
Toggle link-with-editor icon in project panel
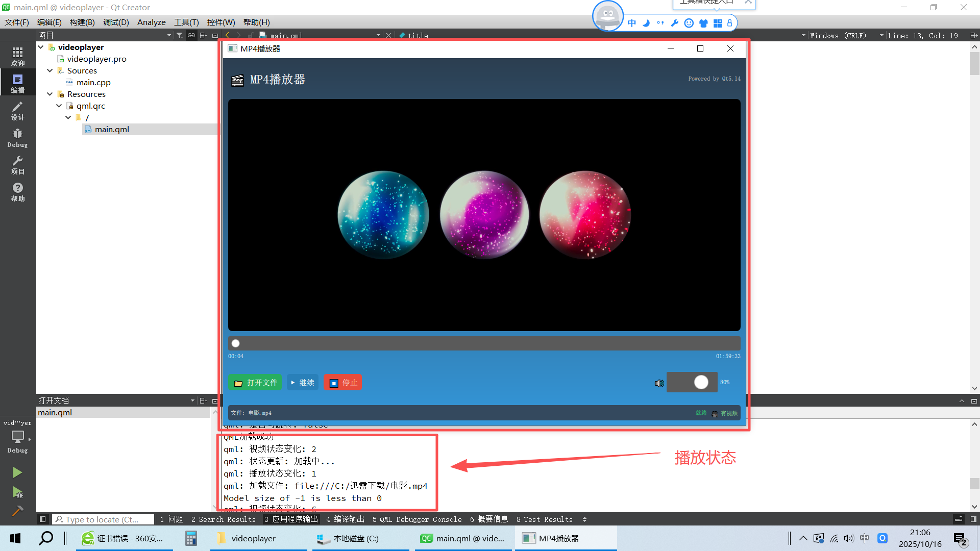[x=191, y=35]
